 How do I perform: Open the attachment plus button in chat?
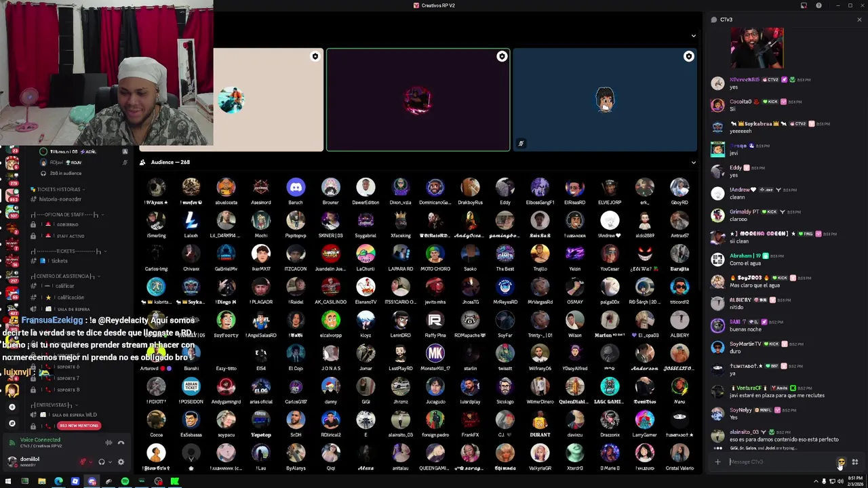717,462
